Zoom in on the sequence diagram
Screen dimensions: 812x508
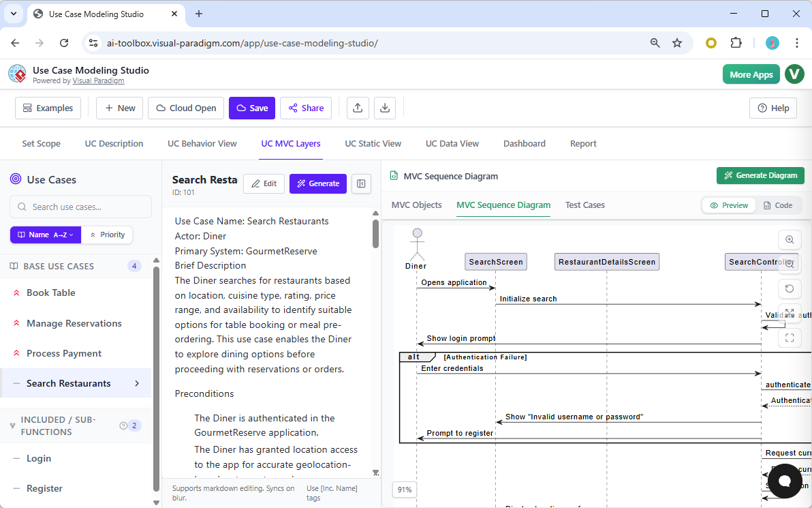790,240
